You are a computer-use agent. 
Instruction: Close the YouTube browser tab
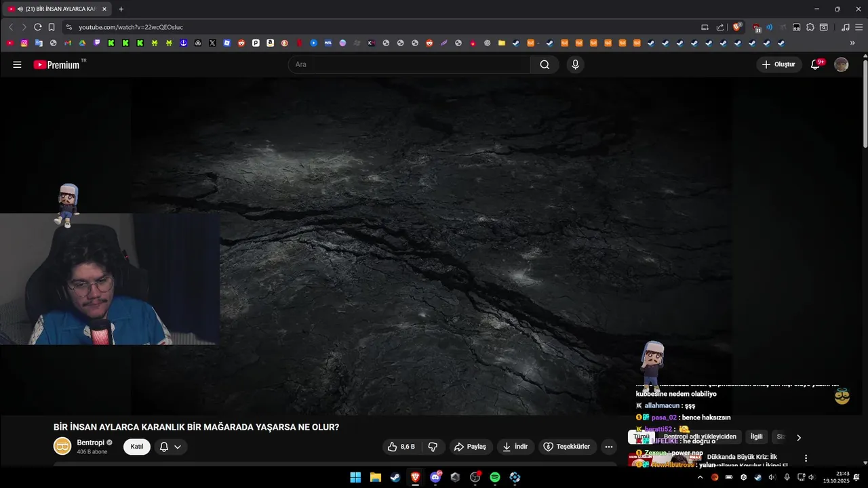(104, 9)
